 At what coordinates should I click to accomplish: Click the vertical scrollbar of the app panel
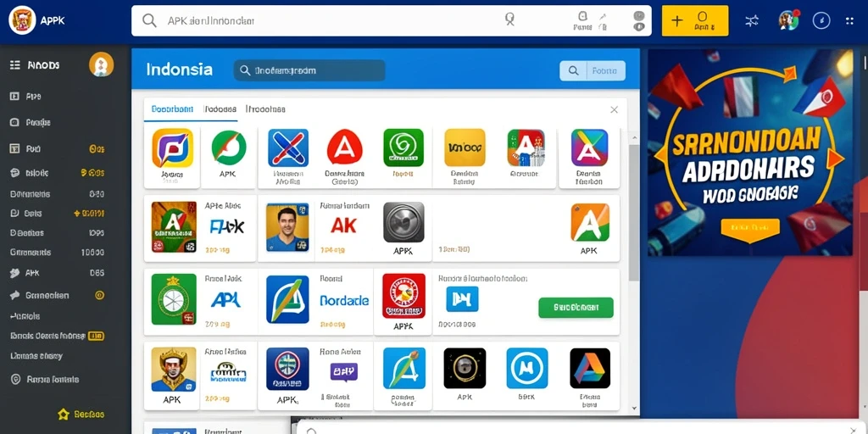point(634,213)
